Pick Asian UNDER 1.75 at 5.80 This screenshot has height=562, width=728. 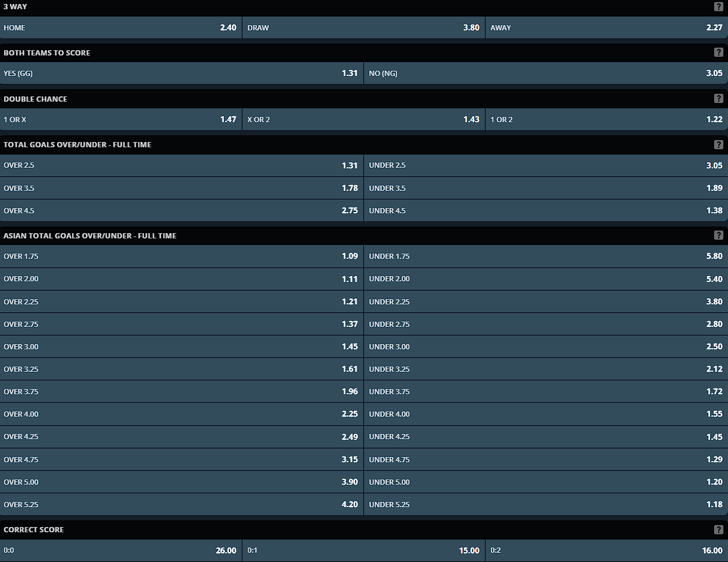pos(546,256)
